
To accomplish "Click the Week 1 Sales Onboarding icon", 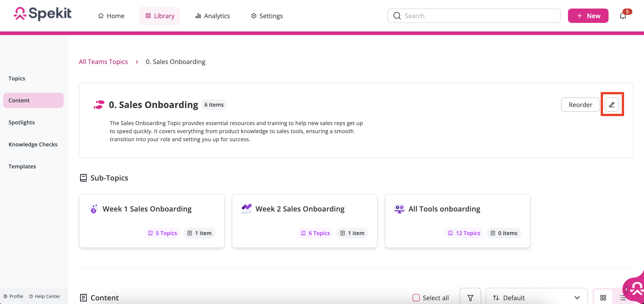I will (x=94, y=209).
